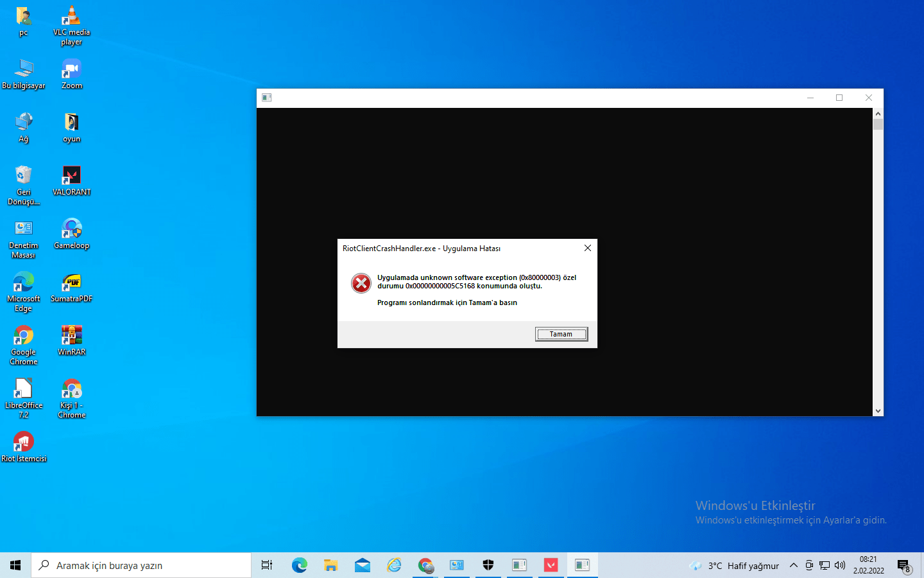Select the SumatraPDF desktop shortcut
The image size is (924, 578).
coord(71,288)
